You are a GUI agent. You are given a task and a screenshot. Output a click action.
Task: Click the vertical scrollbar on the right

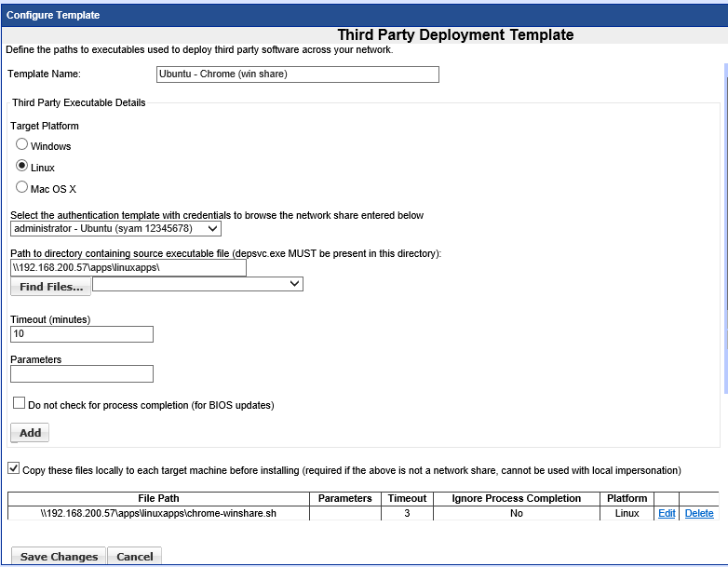pyautogui.click(x=723, y=233)
